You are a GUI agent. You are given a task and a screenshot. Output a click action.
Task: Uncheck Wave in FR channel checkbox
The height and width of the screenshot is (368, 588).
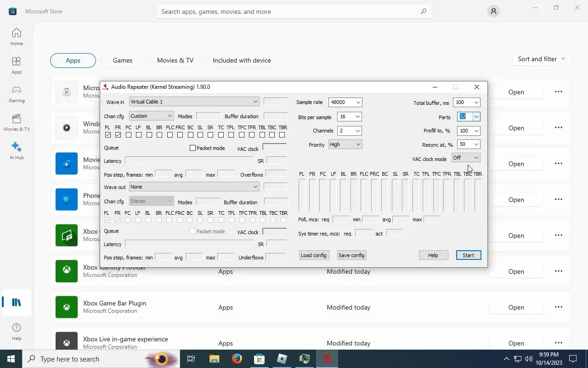[x=118, y=135]
